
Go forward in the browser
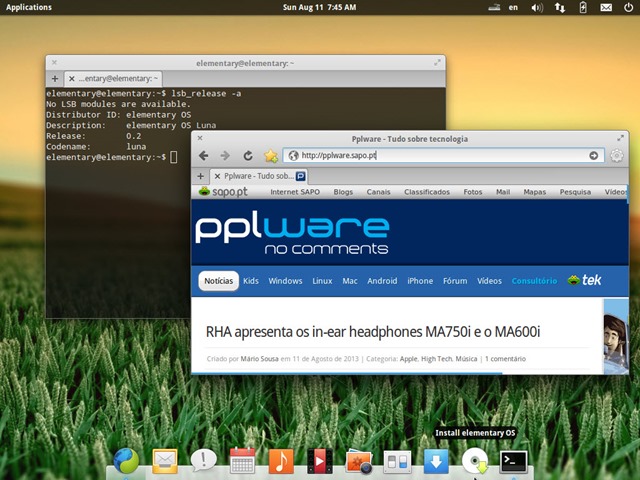pos(225,156)
